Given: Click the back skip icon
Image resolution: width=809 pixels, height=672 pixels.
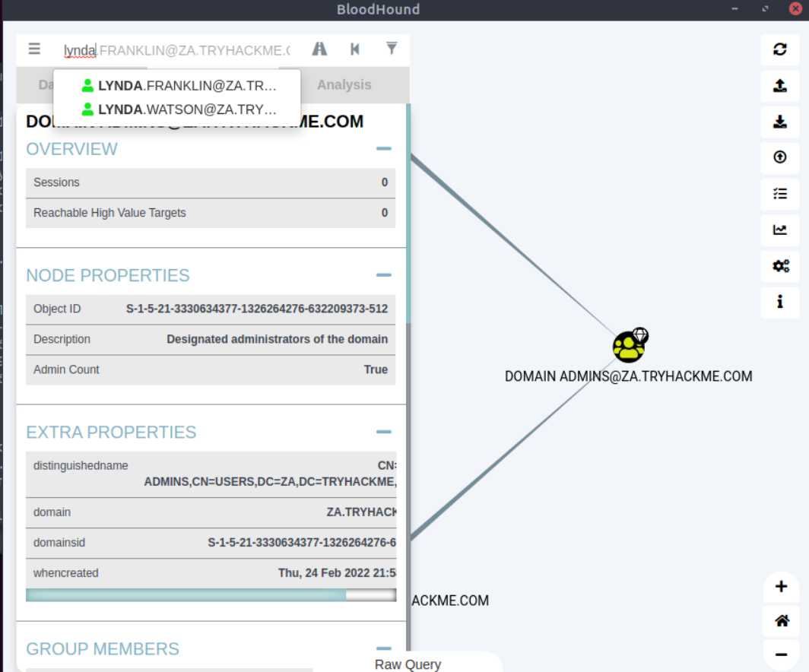Looking at the screenshot, I should point(355,49).
